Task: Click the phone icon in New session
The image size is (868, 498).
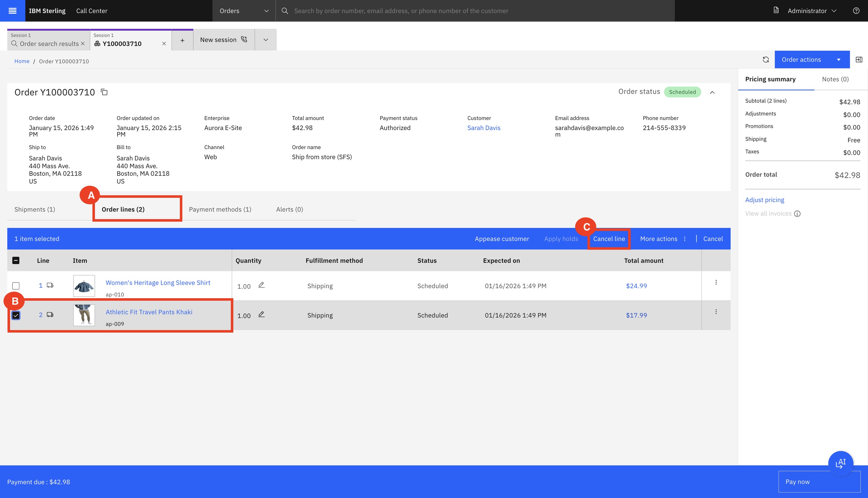Action: [x=244, y=39]
